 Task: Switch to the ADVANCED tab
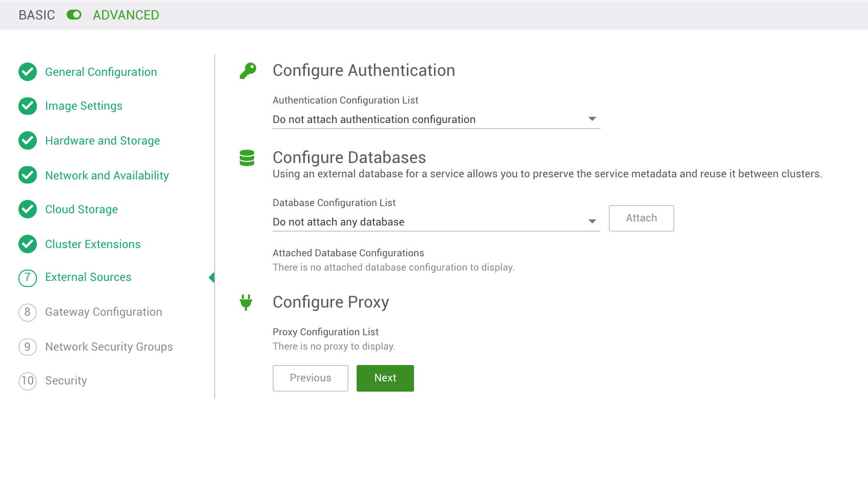pyautogui.click(x=126, y=15)
